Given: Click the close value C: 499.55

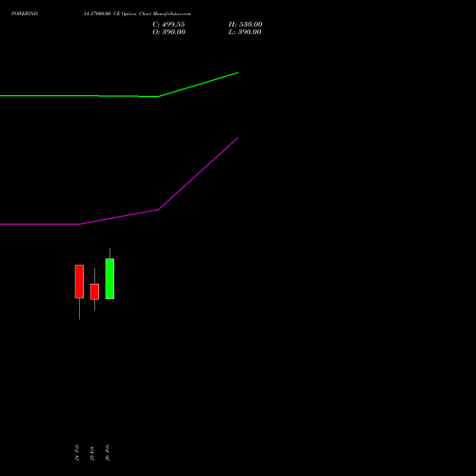Looking at the screenshot, I should pyautogui.click(x=169, y=25).
